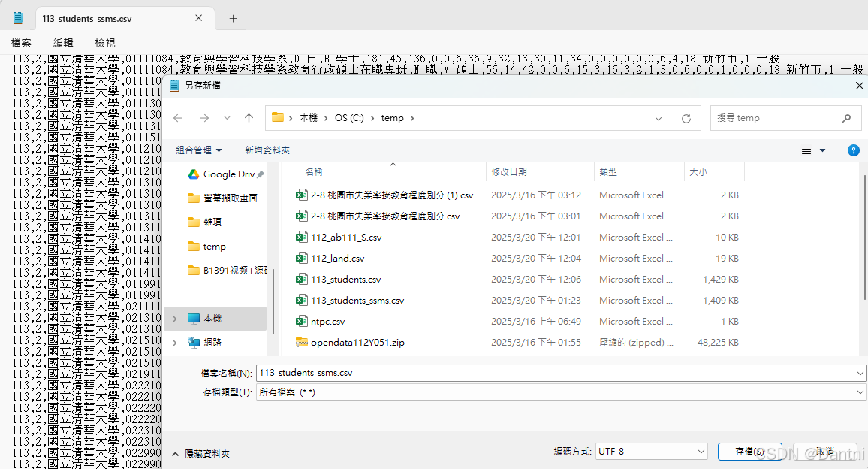Open recent locations chevron beside forward arrow
Screen dimensions: 868x469
coord(227,118)
